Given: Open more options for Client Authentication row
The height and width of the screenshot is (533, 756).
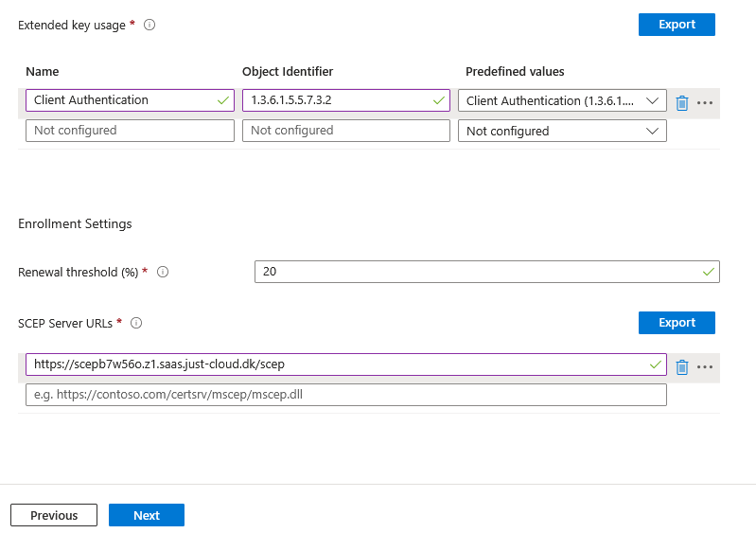Looking at the screenshot, I should (704, 103).
